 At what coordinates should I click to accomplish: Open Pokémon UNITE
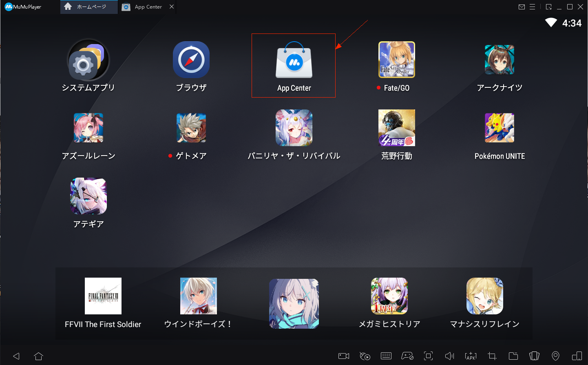click(500, 128)
